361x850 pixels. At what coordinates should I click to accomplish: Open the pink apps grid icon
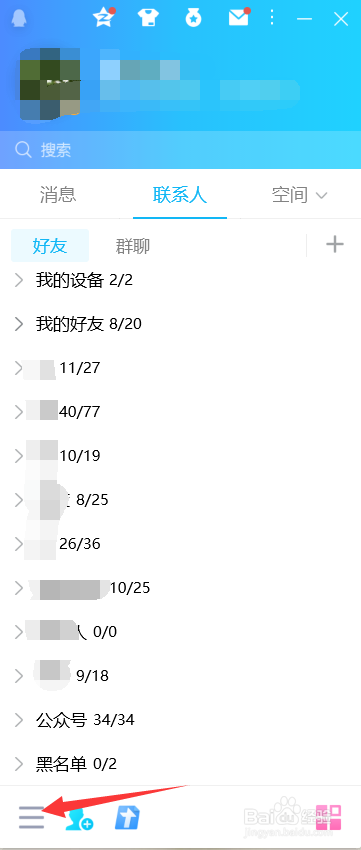329,817
